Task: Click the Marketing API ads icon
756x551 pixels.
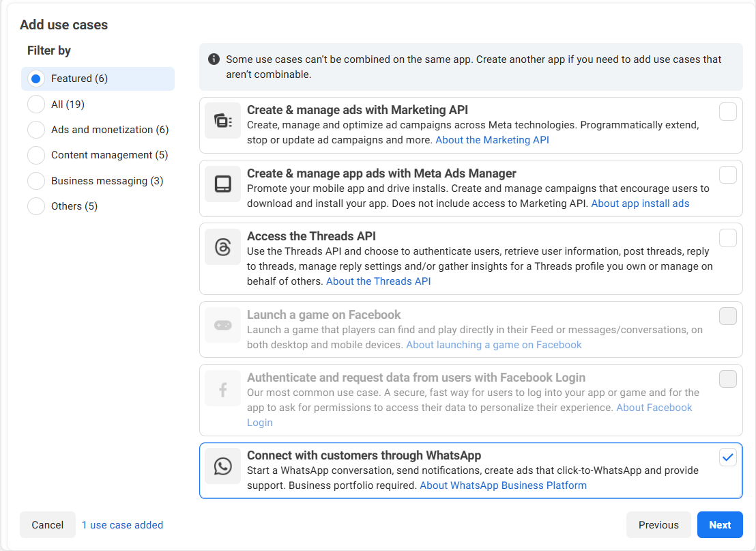Action: click(x=222, y=122)
